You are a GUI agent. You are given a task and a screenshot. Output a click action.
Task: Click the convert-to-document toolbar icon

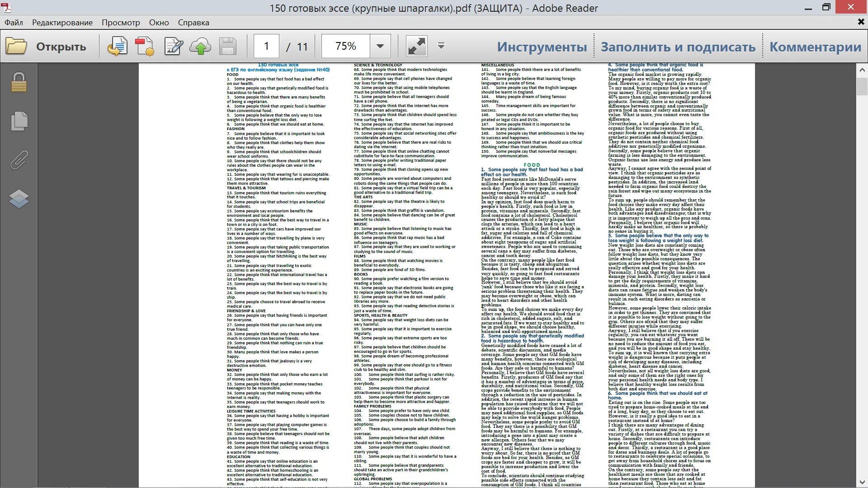(117, 47)
